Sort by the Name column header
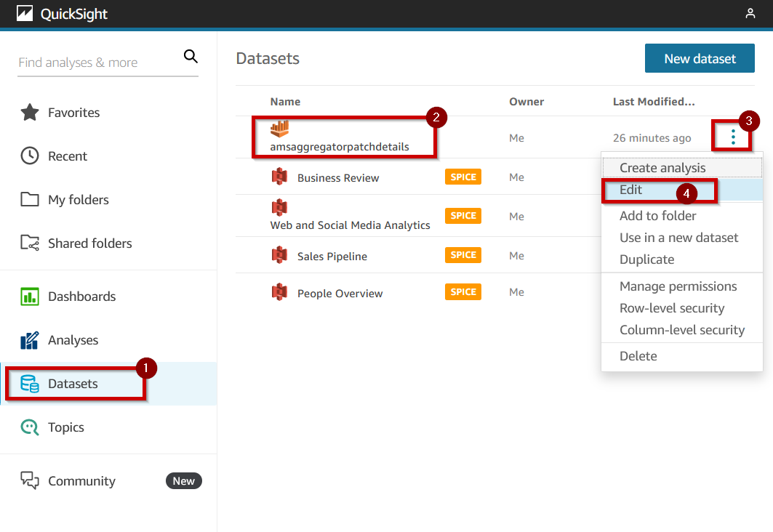 point(285,102)
